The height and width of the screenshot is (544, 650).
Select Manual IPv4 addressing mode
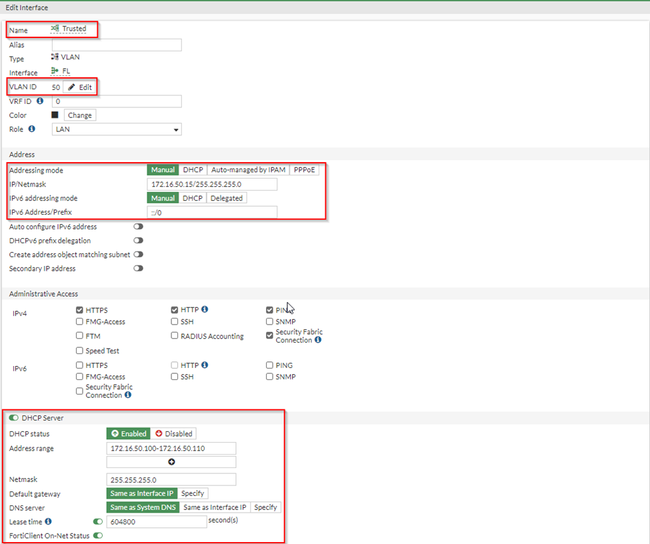(163, 170)
